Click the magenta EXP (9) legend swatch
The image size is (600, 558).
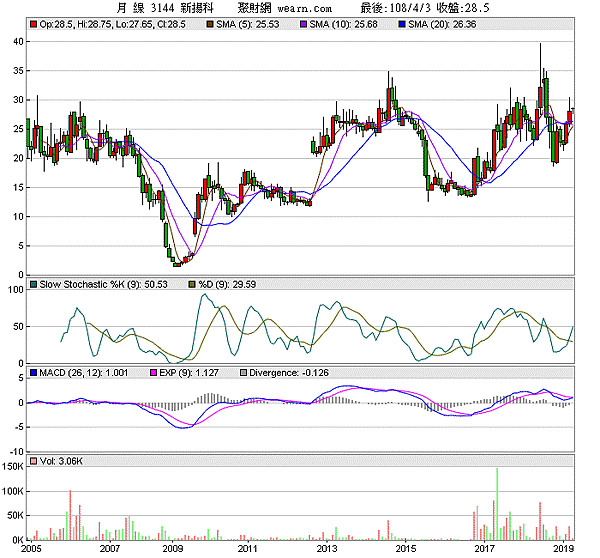click(153, 373)
